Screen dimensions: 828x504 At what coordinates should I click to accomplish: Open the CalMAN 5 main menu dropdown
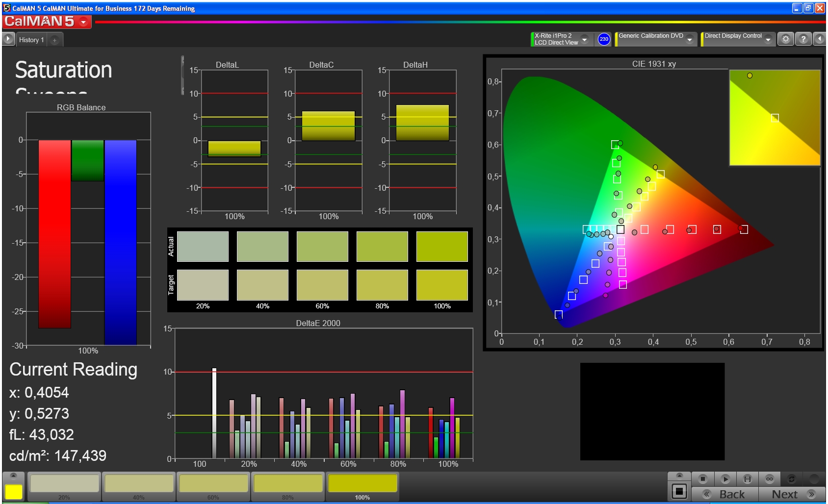coord(83,22)
